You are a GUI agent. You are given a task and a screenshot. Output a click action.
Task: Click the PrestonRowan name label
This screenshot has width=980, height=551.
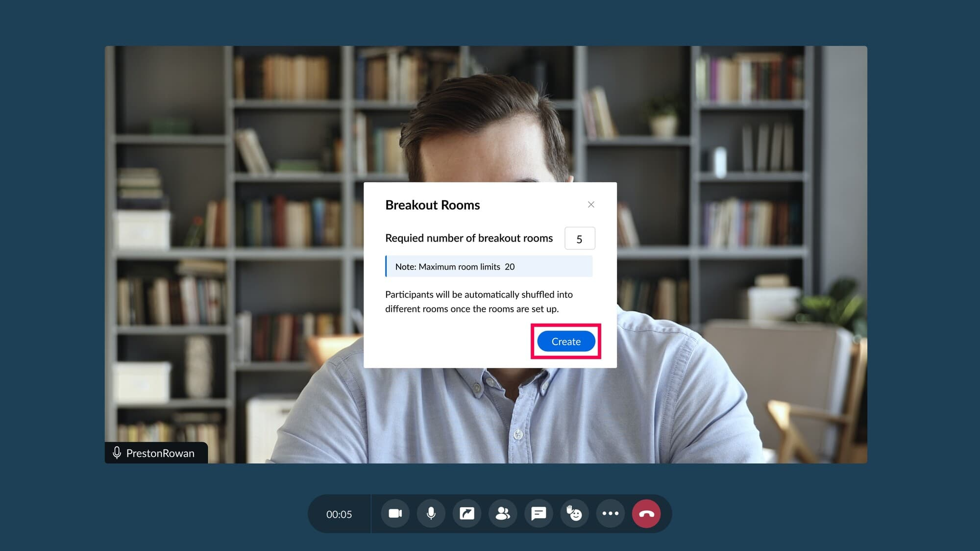(160, 453)
